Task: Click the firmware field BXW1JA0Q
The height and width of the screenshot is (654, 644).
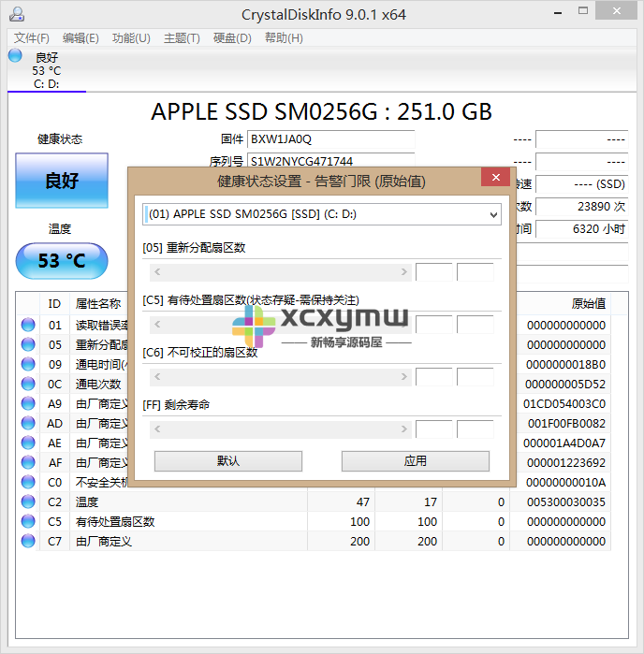Action: (331, 139)
